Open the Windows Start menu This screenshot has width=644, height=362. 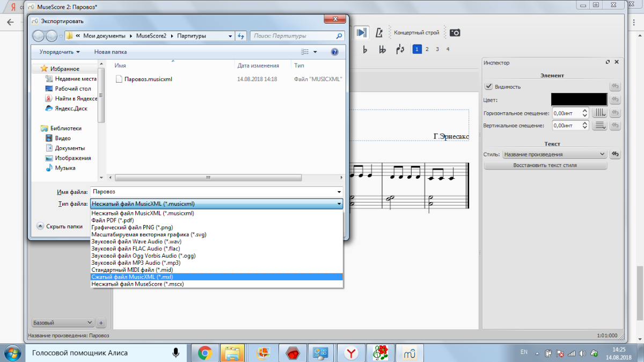pyautogui.click(x=12, y=353)
